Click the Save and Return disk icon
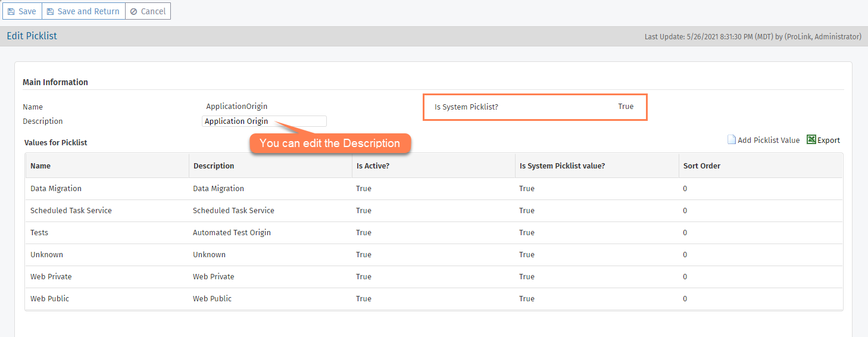Viewport: 868px width, 337px height. coord(51,11)
